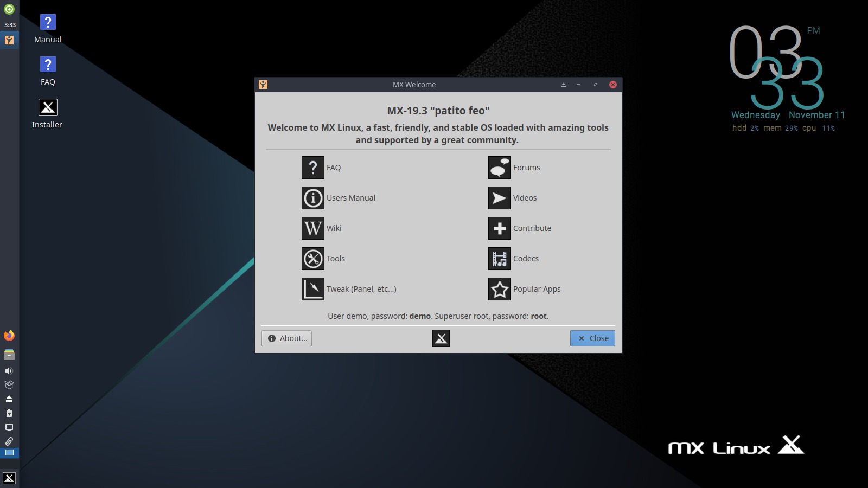
Task: Open the Codecs film icon
Action: [x=500, y=259]
